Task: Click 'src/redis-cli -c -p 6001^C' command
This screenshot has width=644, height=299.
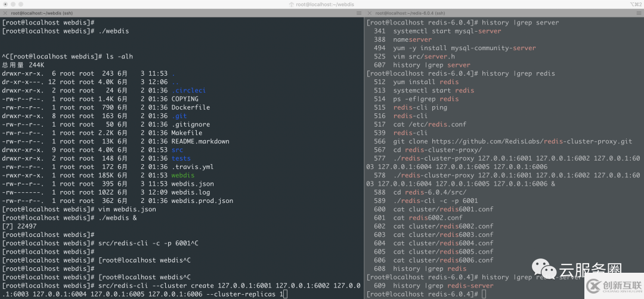Action: [x=148, y=243]
